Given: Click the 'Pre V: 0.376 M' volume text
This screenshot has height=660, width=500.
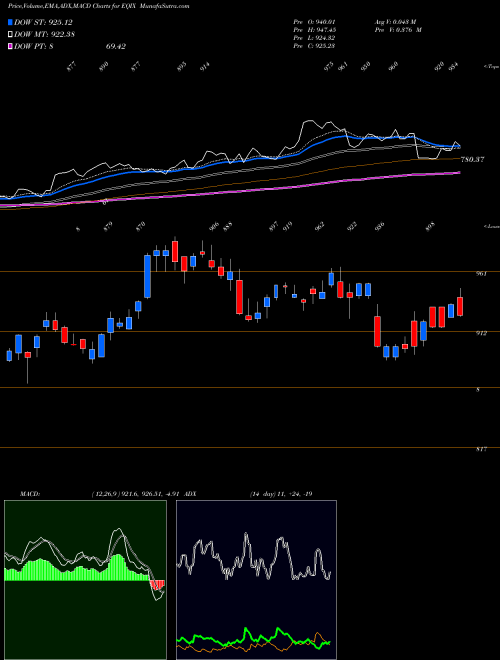Looking at the screenshot, I should (398, 30).
